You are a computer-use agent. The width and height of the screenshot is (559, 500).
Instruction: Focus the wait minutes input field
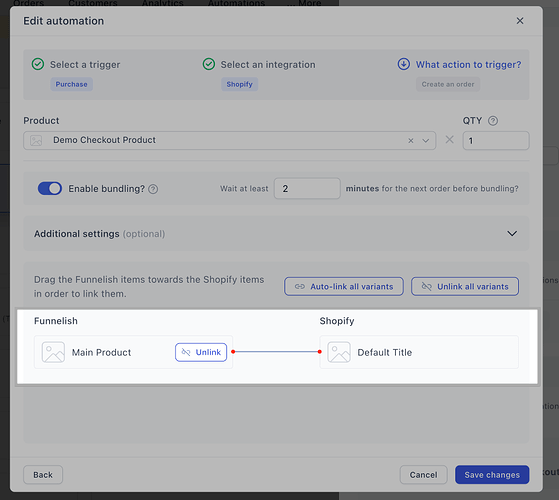coord(307,189)
